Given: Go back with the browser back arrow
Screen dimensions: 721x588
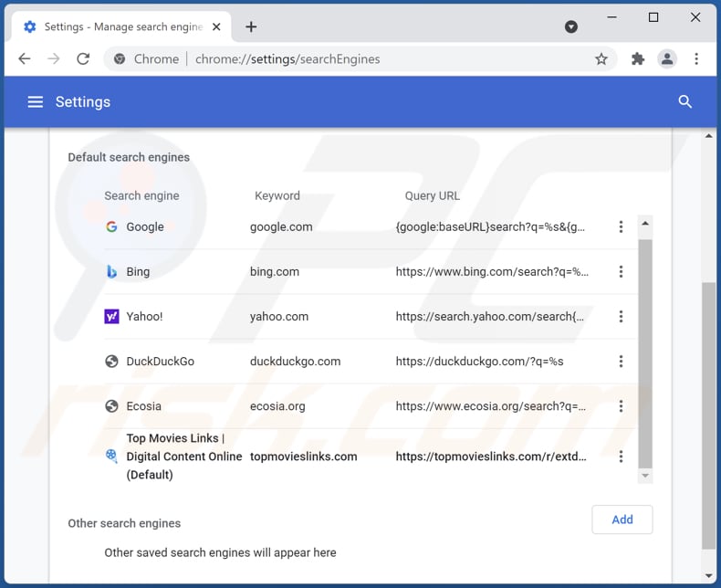Looking at the screenshot, I should [25, 59].
